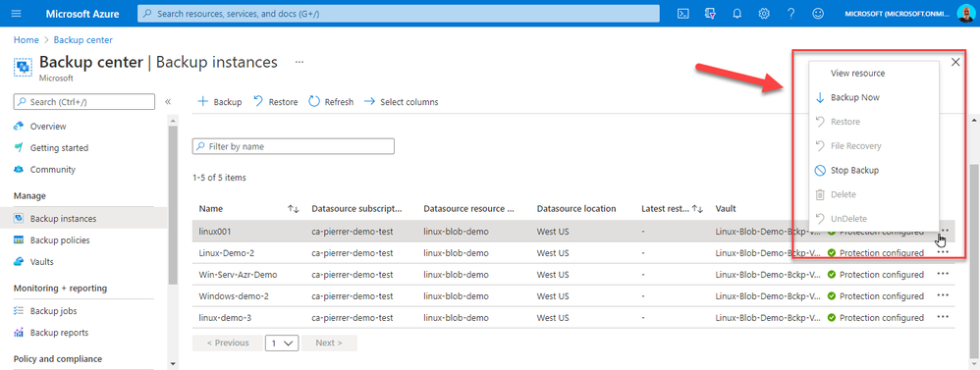The image size is (980, 370).
Task: Open the Directories and subscriptions filter icon
Action: coord(710,13)
